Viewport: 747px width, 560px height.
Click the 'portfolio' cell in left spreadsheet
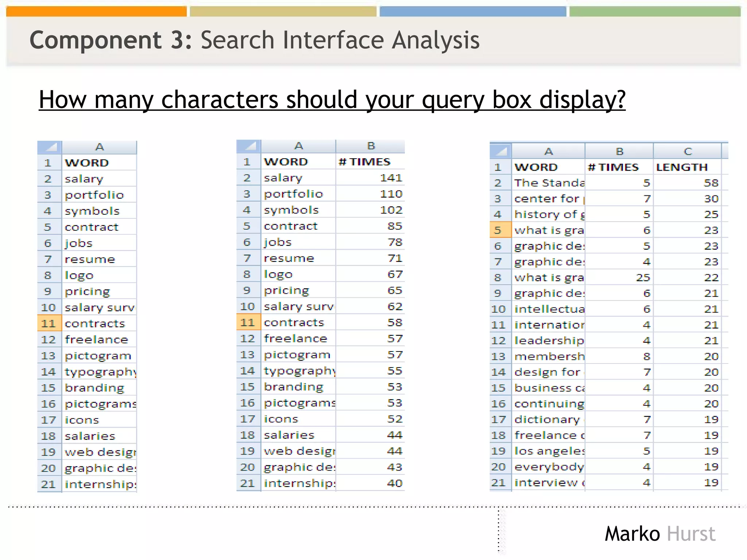pyautogui.click(x=99, y=195)
